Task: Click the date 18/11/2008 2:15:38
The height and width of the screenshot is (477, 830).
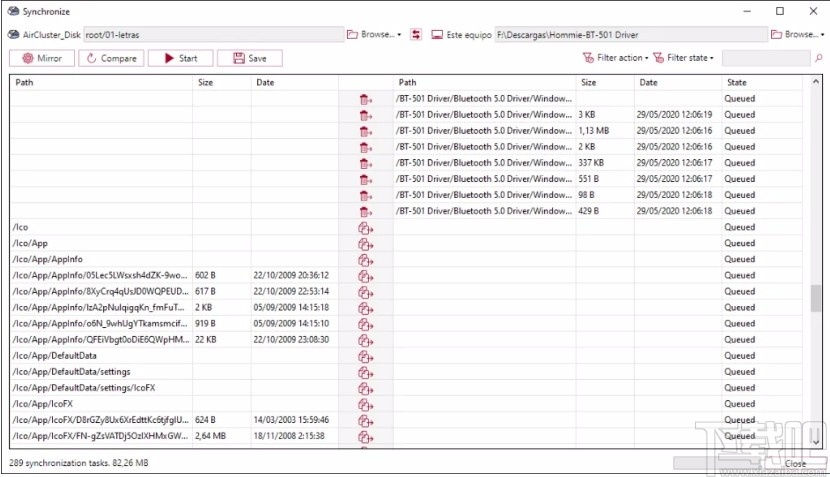Action: tap(289, 436)
